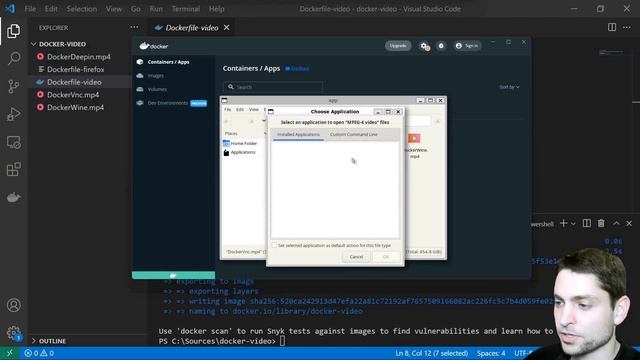
Task: Open the Explorer view in VS Code activity bar
Action: coord(13,31)
